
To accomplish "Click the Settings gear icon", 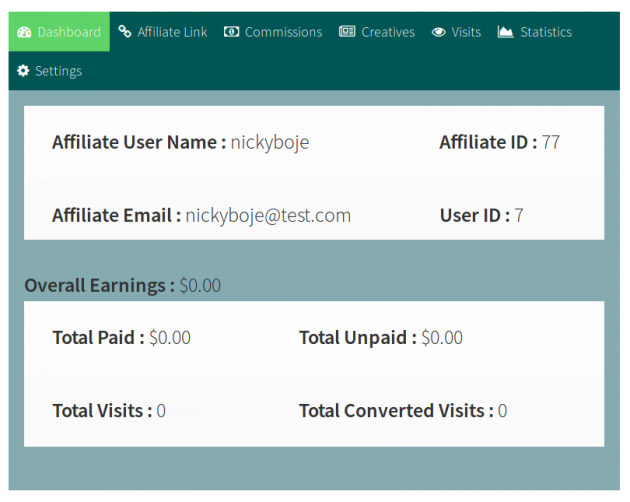I will pos(23,71).
